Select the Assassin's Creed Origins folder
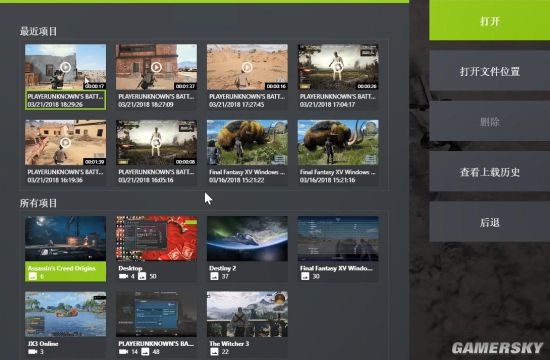The width and height of the screenshot is (550, 360). 65,249
